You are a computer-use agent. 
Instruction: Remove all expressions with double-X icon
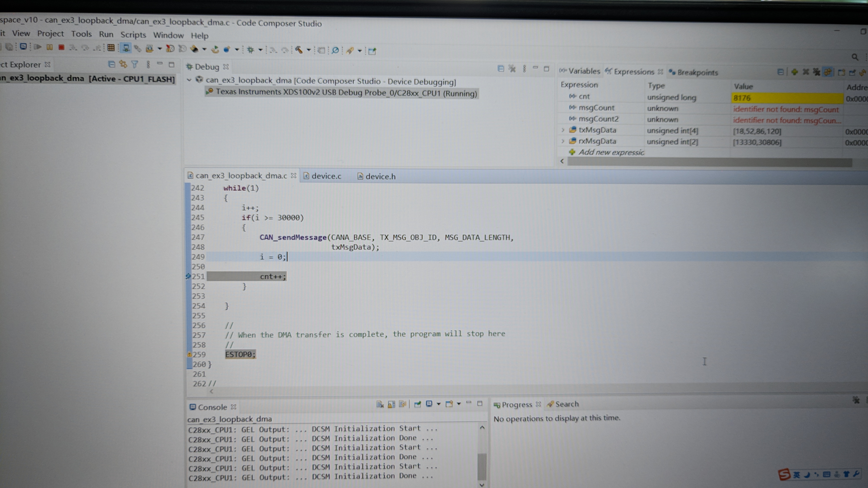tap(817, 72)
